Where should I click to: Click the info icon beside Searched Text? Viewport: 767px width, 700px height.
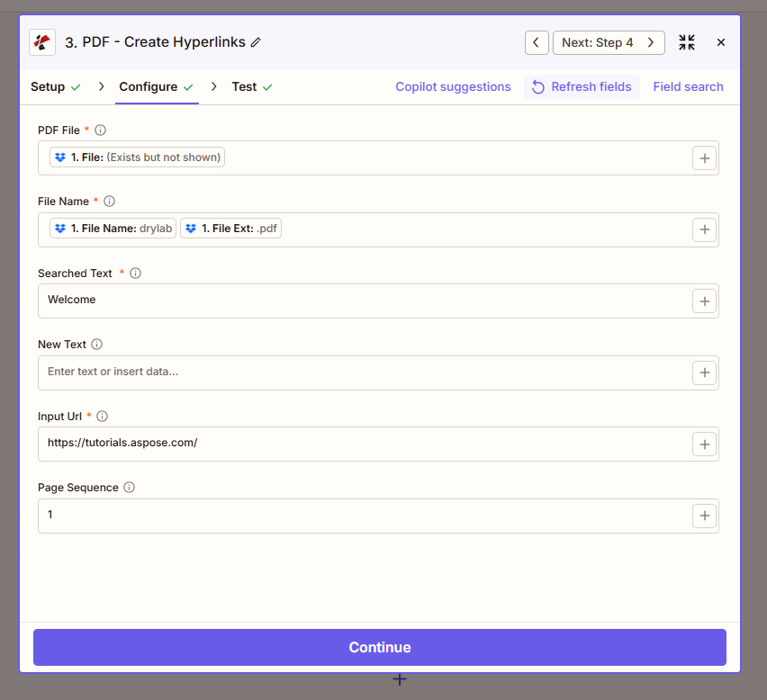click(136, 274)
